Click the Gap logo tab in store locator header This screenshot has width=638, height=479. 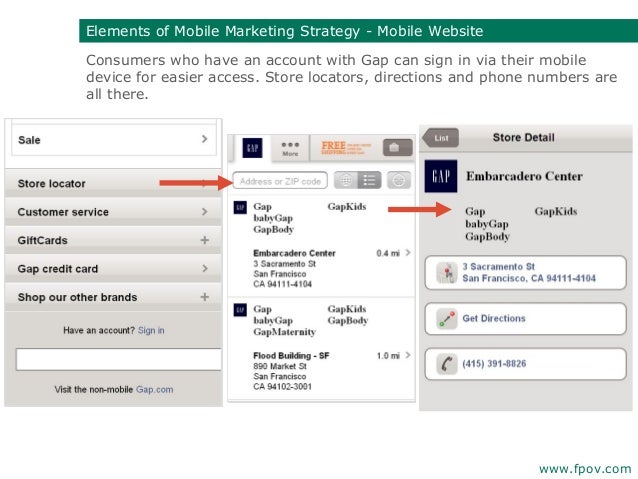tap(252, 148)
